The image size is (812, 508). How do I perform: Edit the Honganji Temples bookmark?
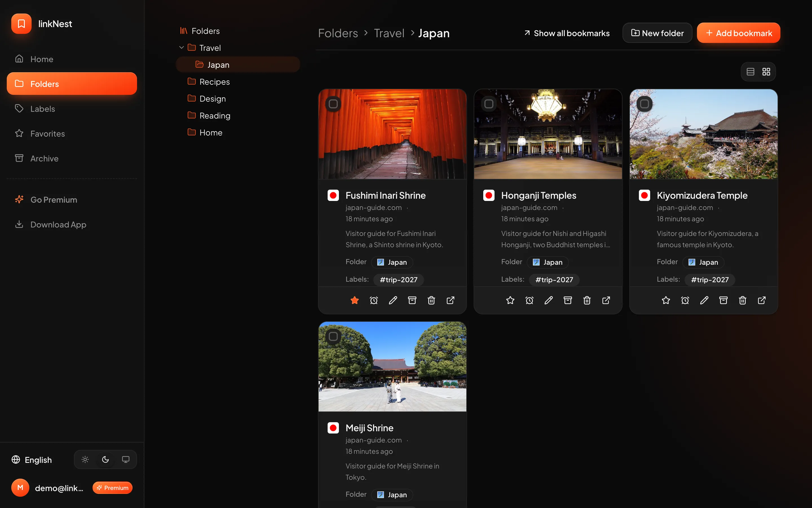pos(548,300)
